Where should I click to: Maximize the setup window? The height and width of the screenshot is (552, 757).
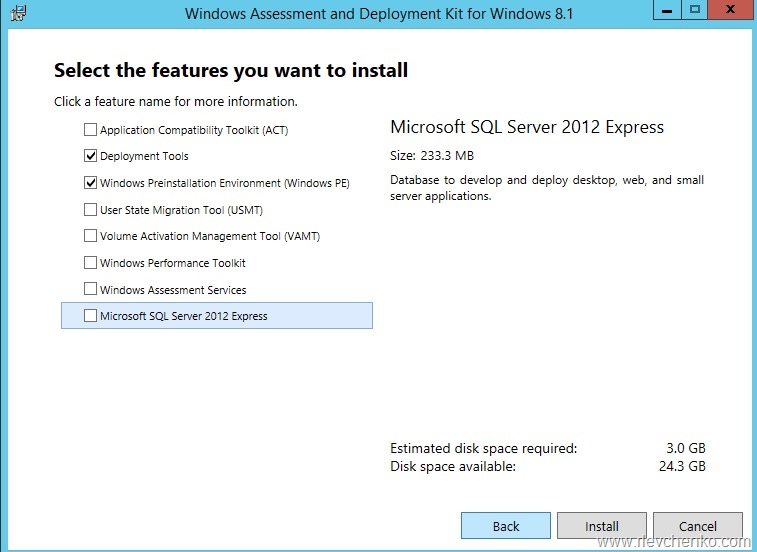point(694,12)
